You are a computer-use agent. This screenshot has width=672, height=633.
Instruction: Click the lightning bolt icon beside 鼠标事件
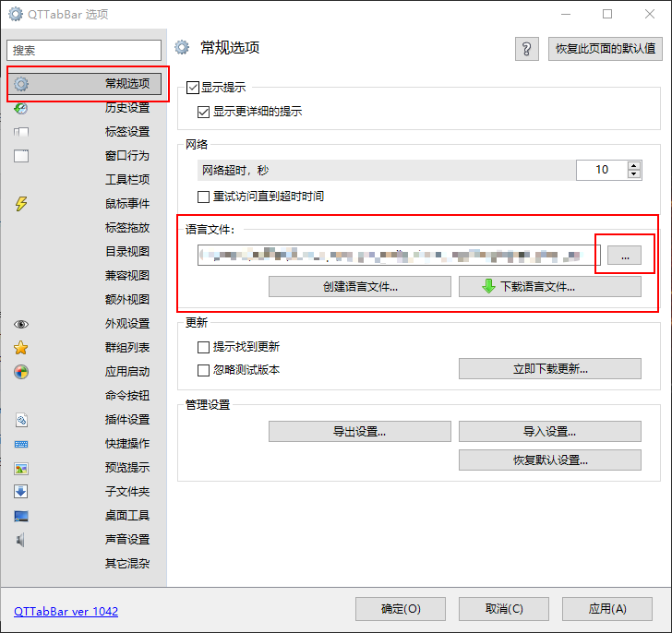pyautogui.click(x=21, y=204)
